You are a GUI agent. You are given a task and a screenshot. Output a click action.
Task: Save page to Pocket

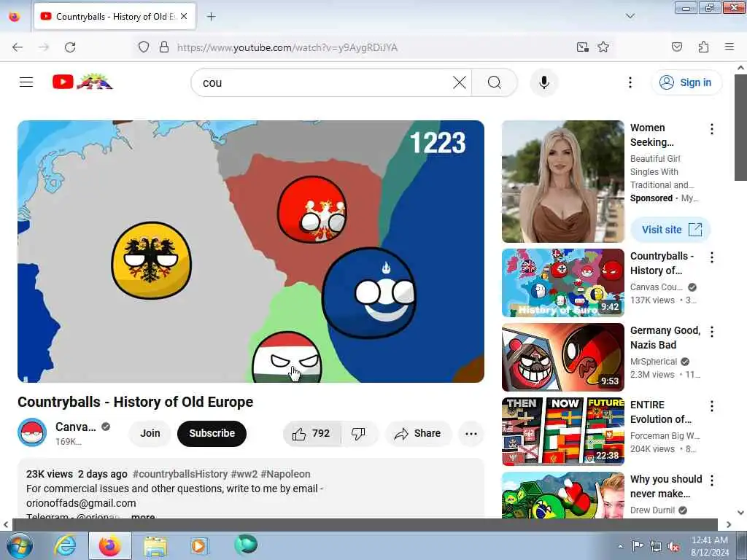click(676, 47)
